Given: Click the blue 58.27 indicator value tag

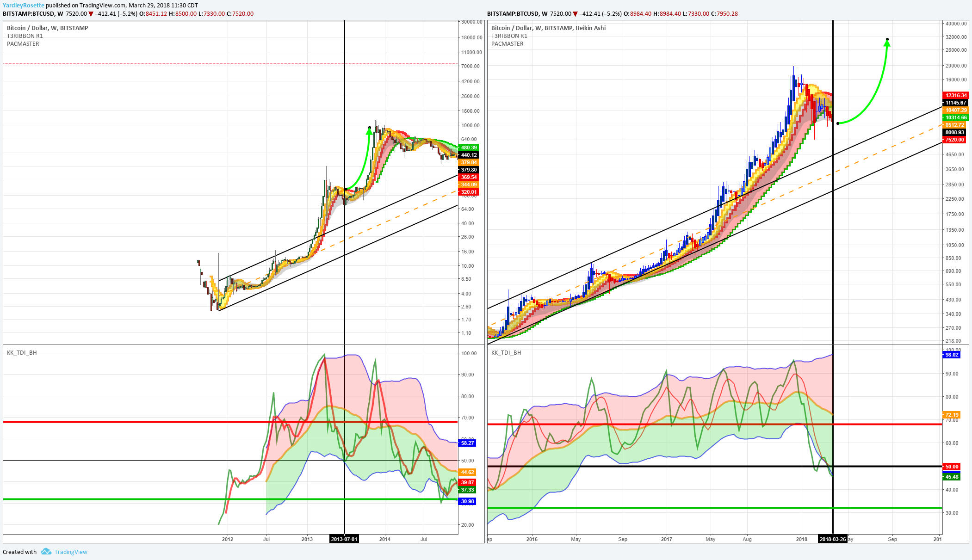Looking at the screenshot, I should point(467,443).
